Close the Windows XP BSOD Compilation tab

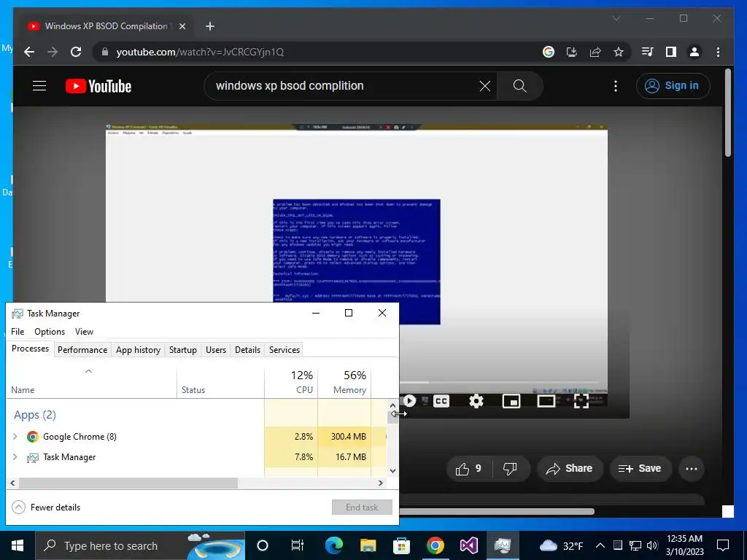[182, 26]
